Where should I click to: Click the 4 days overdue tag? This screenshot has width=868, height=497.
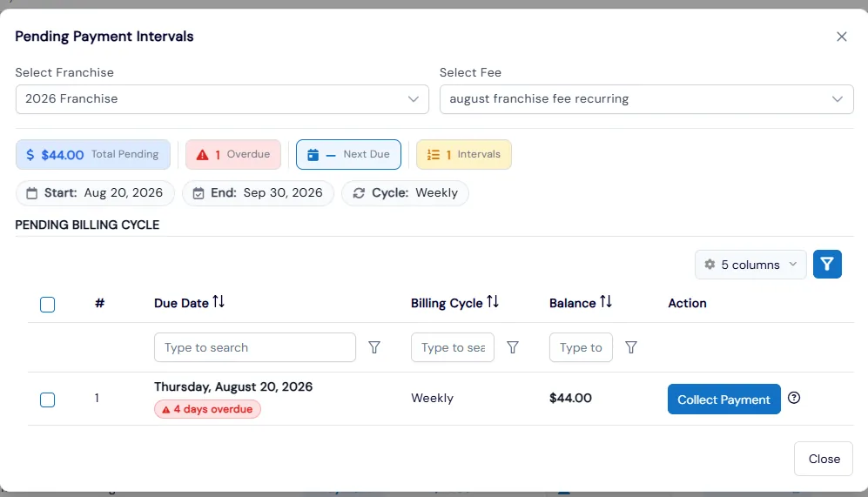pos(207,409)
